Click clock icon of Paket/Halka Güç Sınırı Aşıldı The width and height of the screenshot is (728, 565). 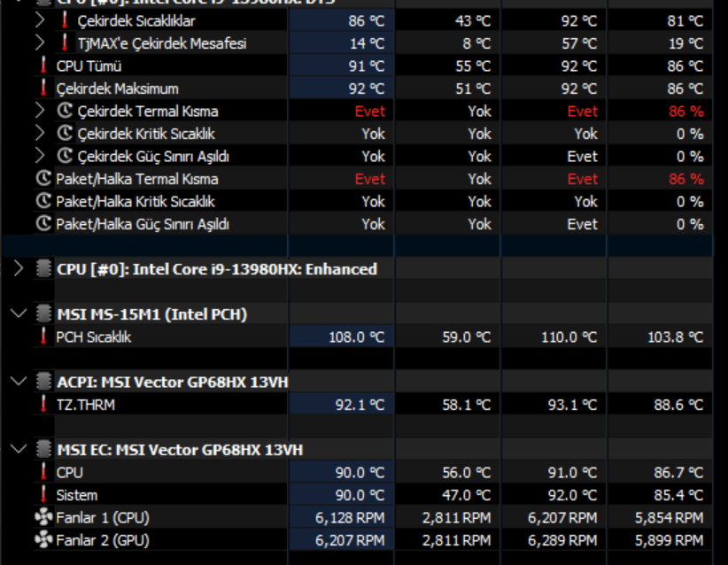coord(43,223)
